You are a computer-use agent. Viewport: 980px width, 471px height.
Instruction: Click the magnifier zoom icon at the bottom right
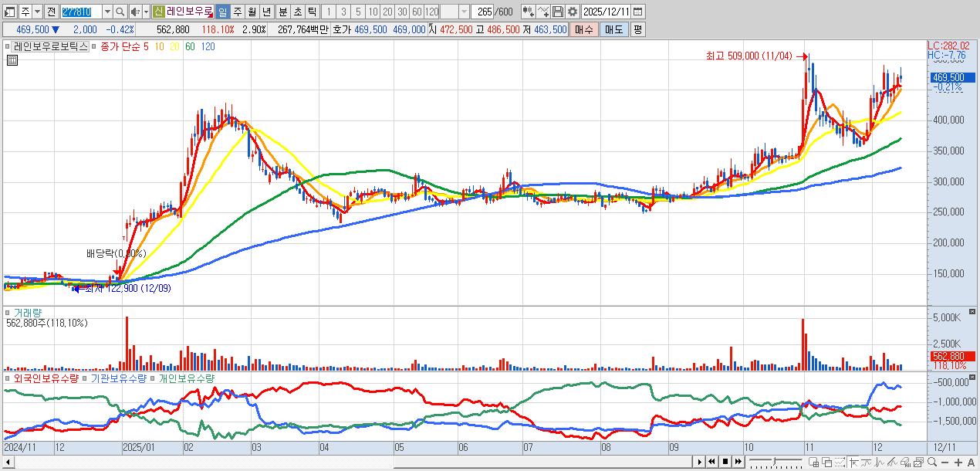pyautogui.click(x=932, y=462)
